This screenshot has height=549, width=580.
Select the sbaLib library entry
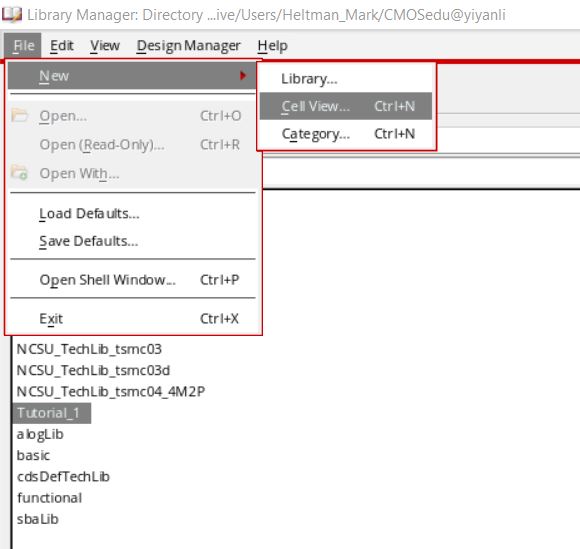38,519
